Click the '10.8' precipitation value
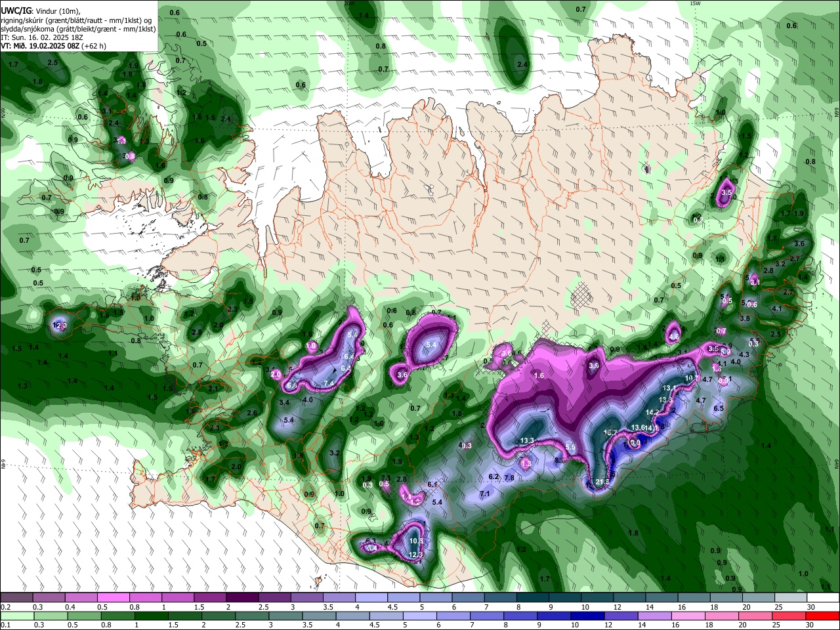 click(x=416, y=541)
